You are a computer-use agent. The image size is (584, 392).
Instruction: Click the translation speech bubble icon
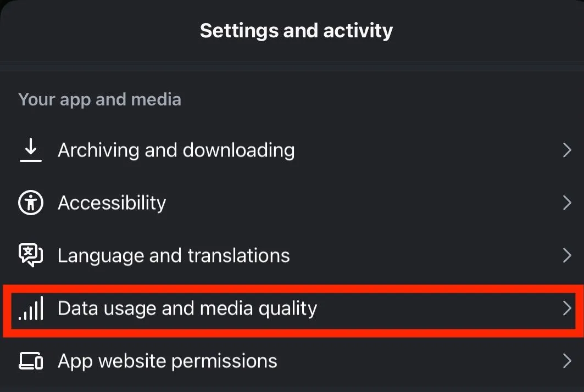point(30,255)
